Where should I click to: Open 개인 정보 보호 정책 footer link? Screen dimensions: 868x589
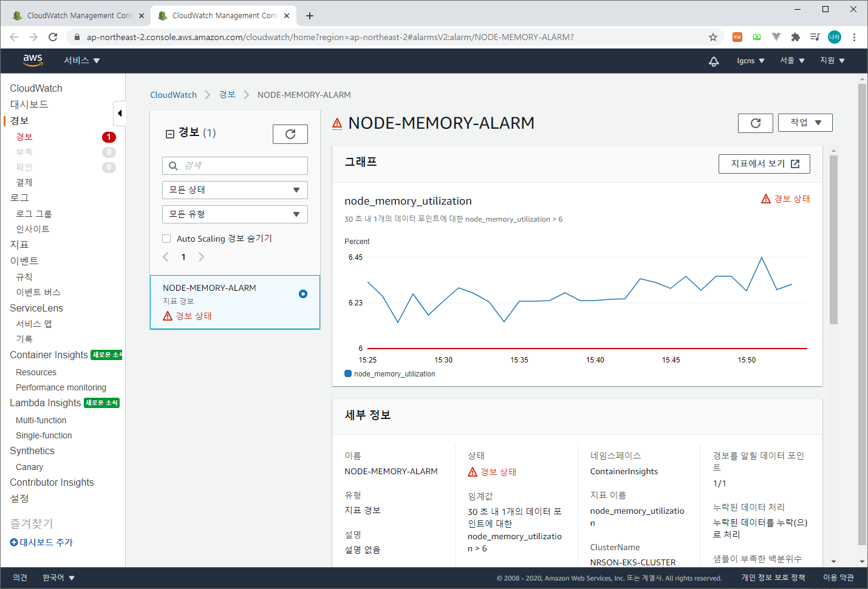click(773, 577)
